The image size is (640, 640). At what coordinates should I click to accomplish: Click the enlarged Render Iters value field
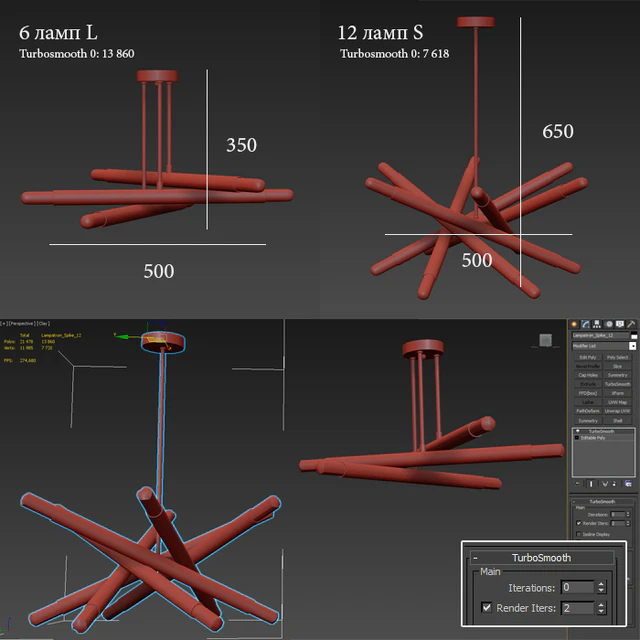(577, 608)
